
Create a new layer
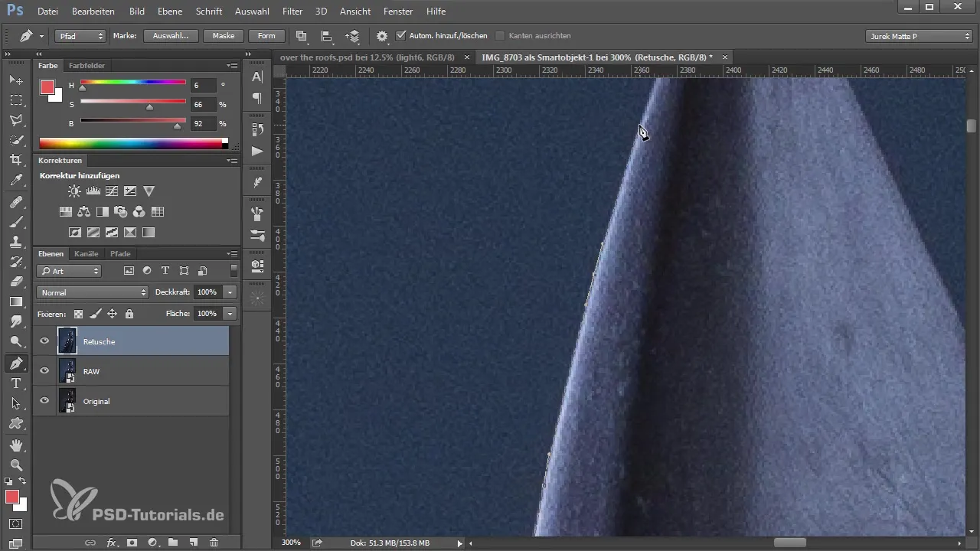point(194,542)
